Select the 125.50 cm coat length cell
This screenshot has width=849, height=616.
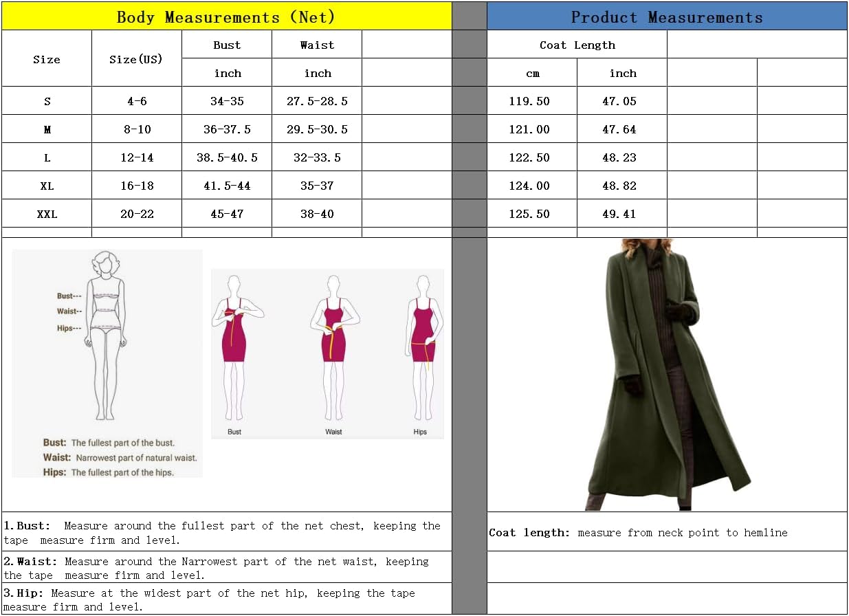529,214
